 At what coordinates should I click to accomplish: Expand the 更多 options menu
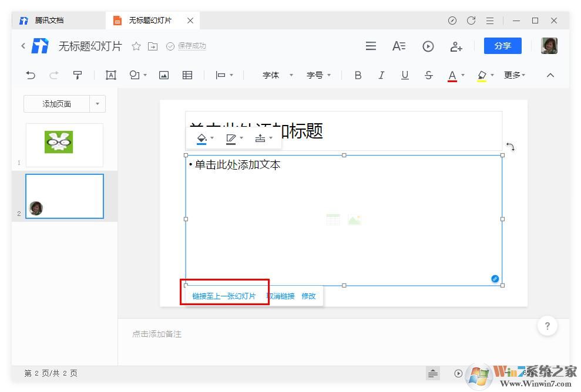[x=512, y=75]
